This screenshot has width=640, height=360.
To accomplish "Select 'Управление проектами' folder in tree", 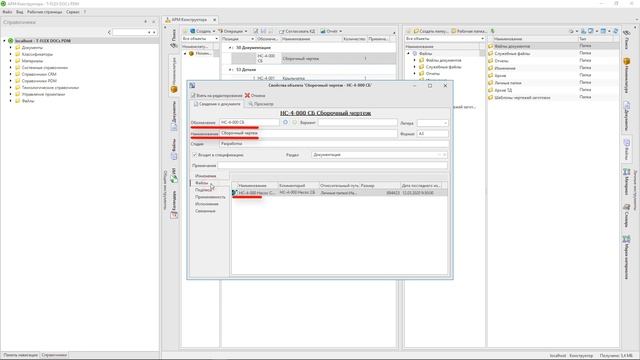I will (43, 94).
